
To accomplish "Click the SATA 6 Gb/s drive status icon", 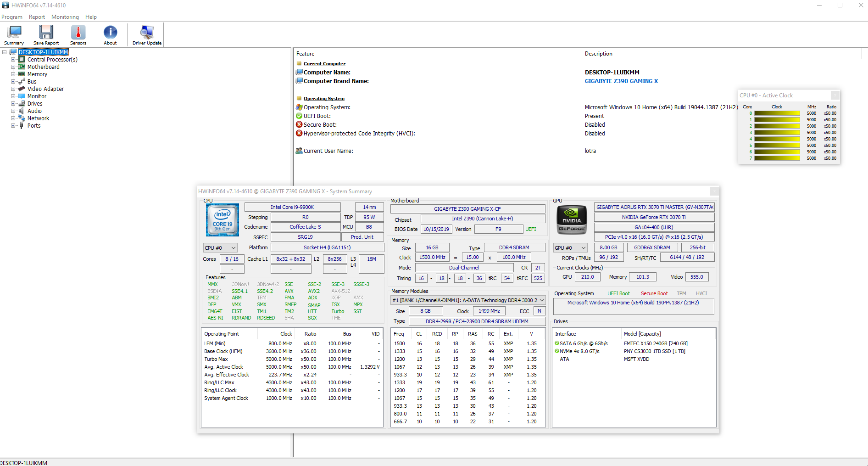I will pos(557,343).
